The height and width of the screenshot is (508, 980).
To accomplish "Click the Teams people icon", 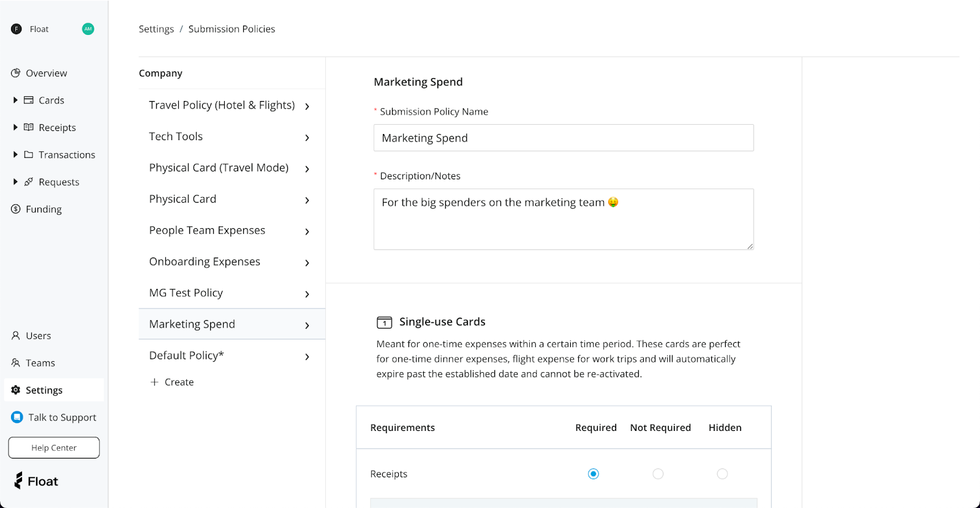I will click(16, 363).
